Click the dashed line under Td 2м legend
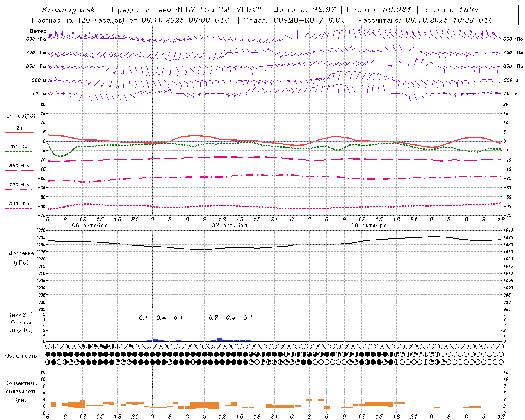Image resolution: width=525 pixels, height=420 pixels. [x=18, y=152]
